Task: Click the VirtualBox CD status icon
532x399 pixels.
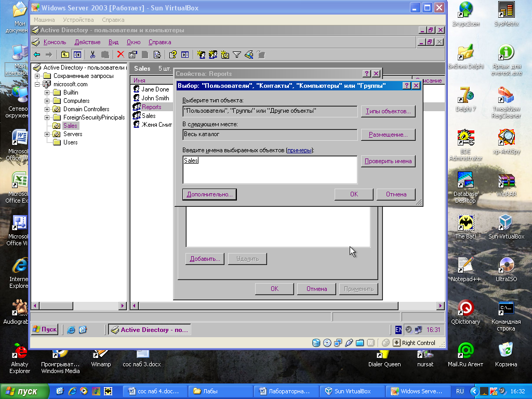Action: coord(327,343)
